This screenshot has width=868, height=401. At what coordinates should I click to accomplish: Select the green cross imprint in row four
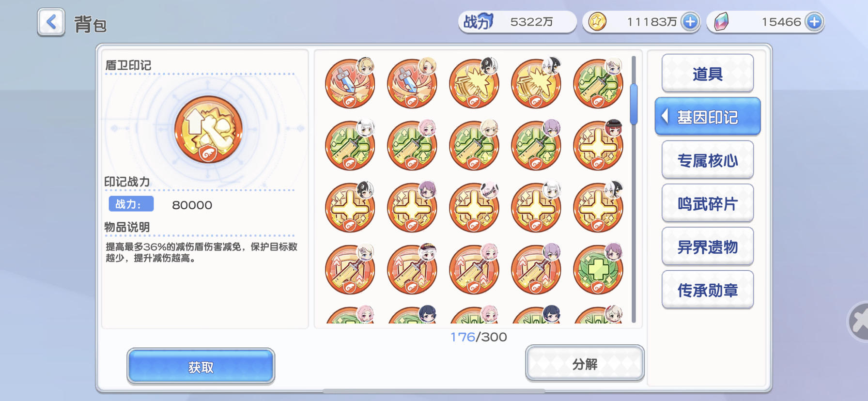598,269
